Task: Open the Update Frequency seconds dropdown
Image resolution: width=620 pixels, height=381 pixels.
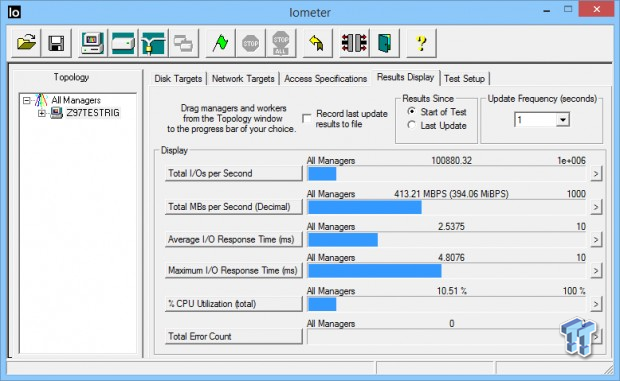Action: pyautogui.click(x=562, y=119)
